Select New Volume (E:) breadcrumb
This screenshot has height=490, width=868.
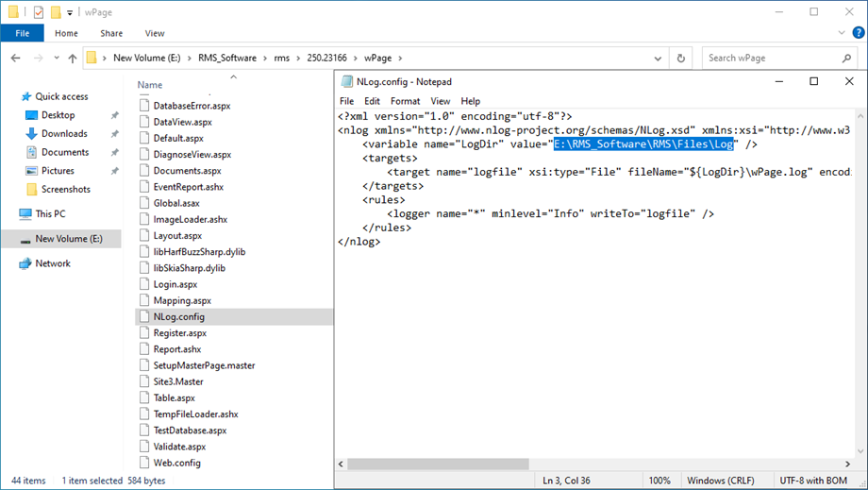146,58
